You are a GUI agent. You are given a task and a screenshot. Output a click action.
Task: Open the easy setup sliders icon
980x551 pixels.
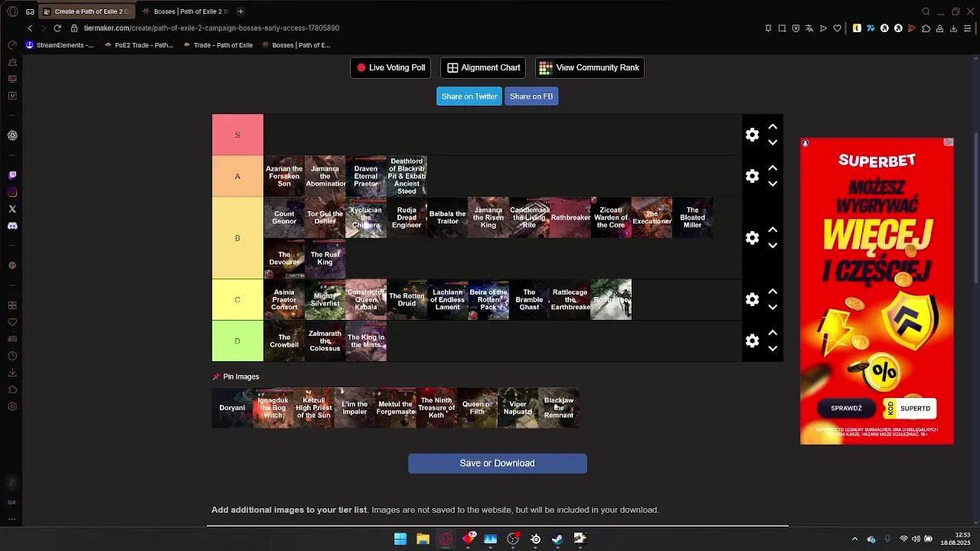click(969, 28)
